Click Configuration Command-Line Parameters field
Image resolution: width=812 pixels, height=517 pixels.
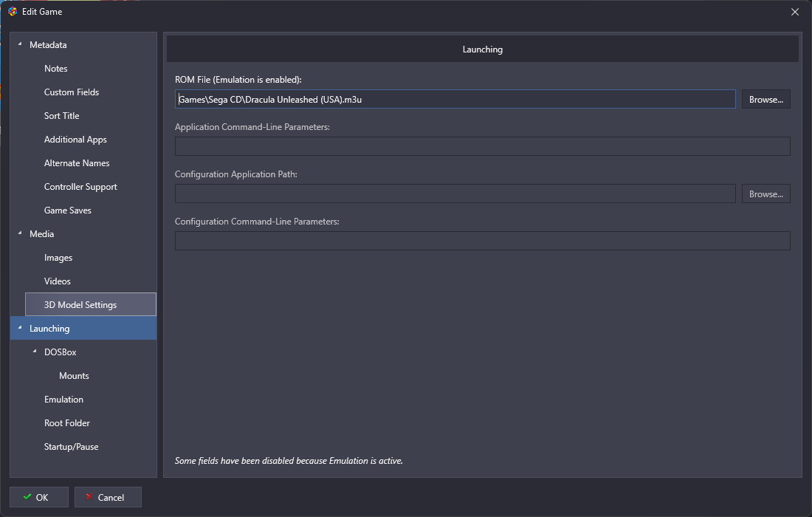point(483,241)
